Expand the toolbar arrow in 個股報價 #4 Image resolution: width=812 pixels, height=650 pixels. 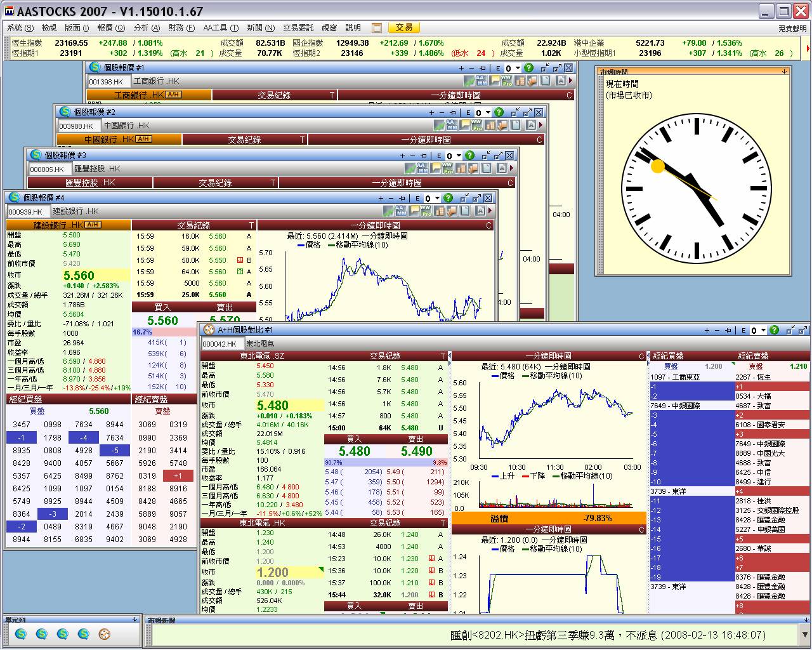coord(490,211)
